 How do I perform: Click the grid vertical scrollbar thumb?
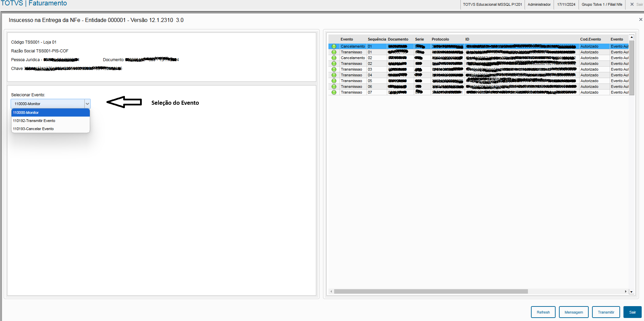pyautogui.click(x=632, y=68)
